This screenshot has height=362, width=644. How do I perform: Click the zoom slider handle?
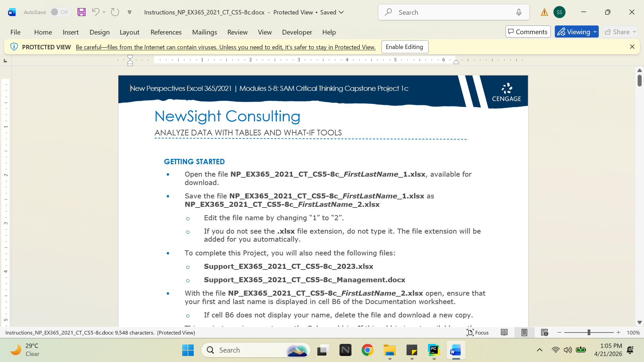pyautogui.click(x=589, y=333)
